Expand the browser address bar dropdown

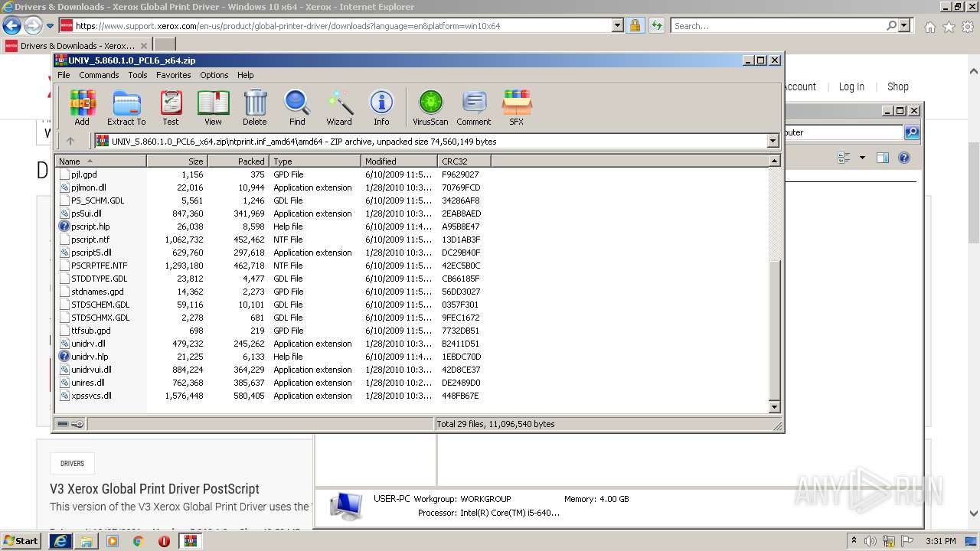[618, 26]
